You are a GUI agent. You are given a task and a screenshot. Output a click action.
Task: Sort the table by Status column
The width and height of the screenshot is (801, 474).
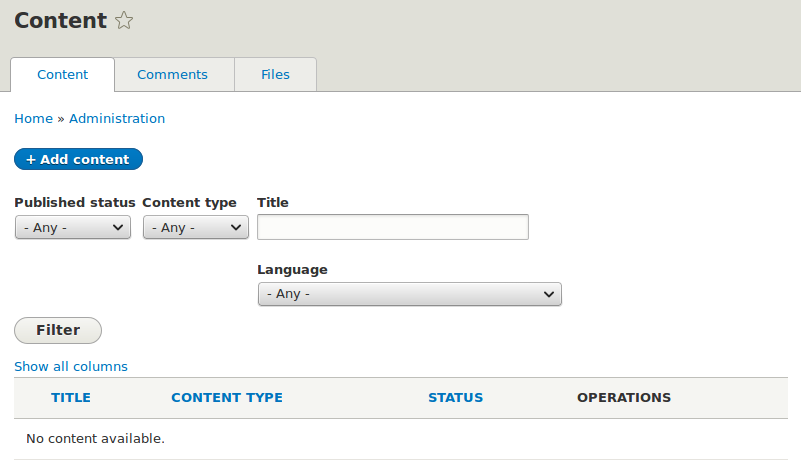click(x=455, y=398)
